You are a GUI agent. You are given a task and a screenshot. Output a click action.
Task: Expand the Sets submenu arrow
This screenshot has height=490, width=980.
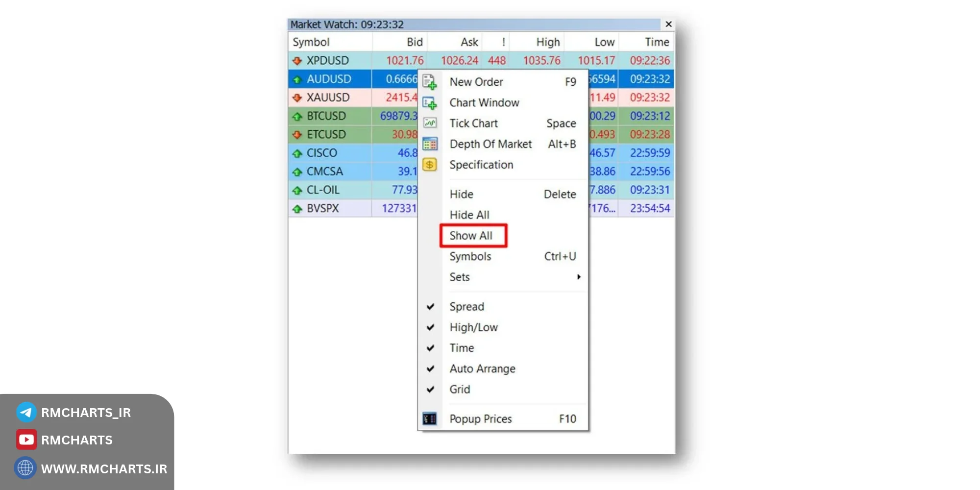tap(579, 277)
